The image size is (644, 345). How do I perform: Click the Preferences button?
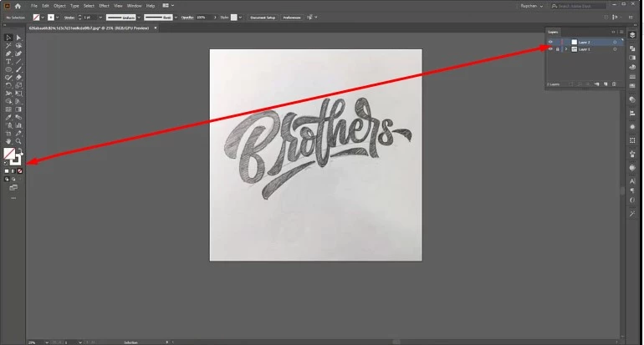(x=292, y=18)
